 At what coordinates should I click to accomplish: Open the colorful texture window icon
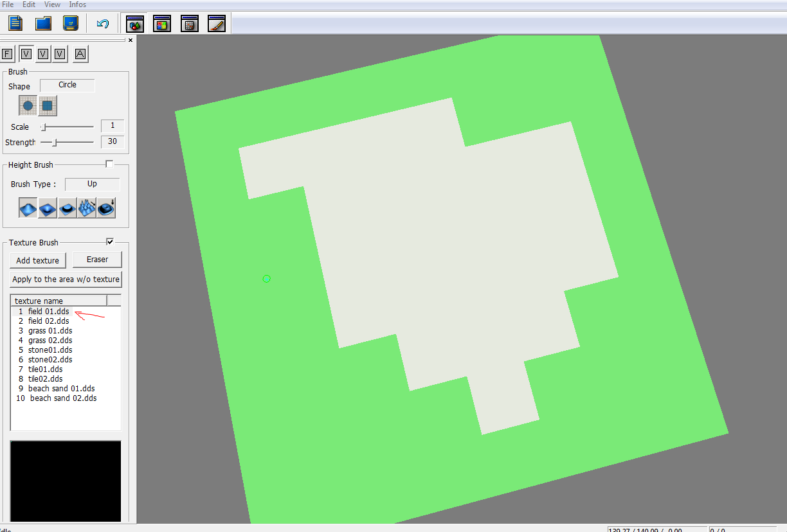[x=162, y=24]
